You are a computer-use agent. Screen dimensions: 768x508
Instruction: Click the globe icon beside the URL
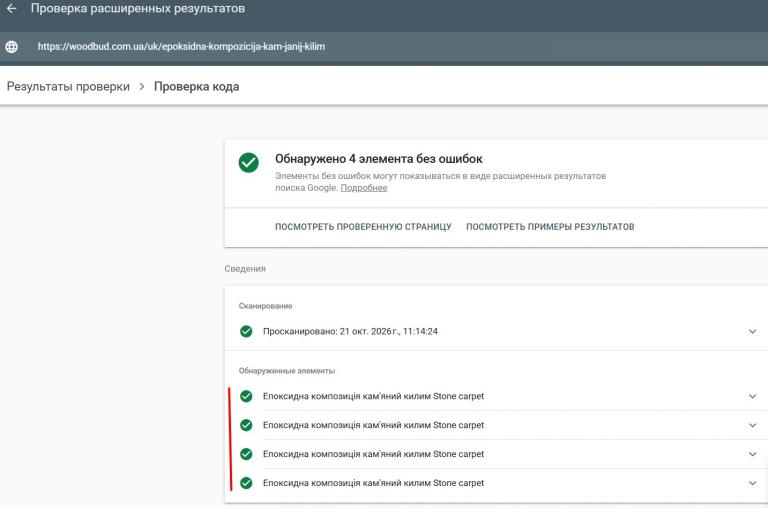(x=11, y=47)
